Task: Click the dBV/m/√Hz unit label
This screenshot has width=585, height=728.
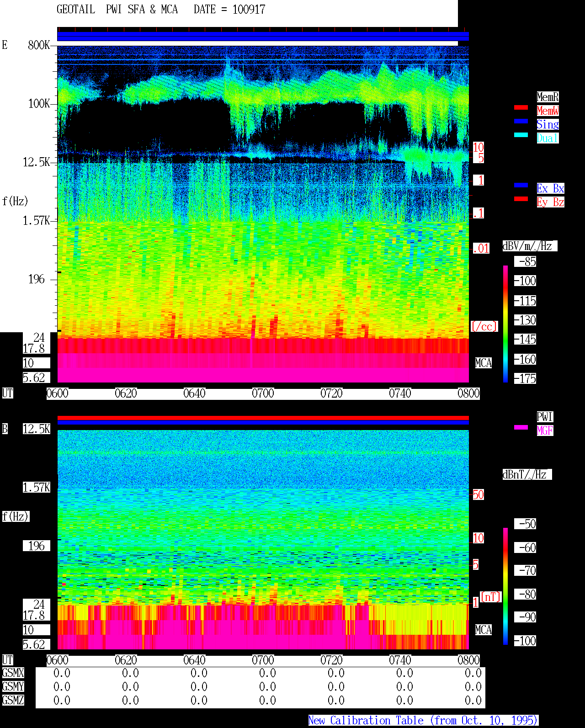Action: [530, 246]
